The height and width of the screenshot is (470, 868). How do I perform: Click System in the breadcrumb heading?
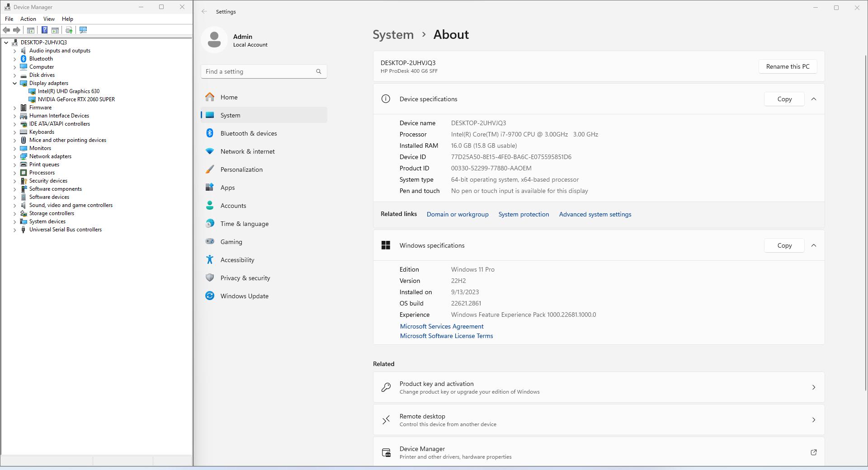pos(393,35)
